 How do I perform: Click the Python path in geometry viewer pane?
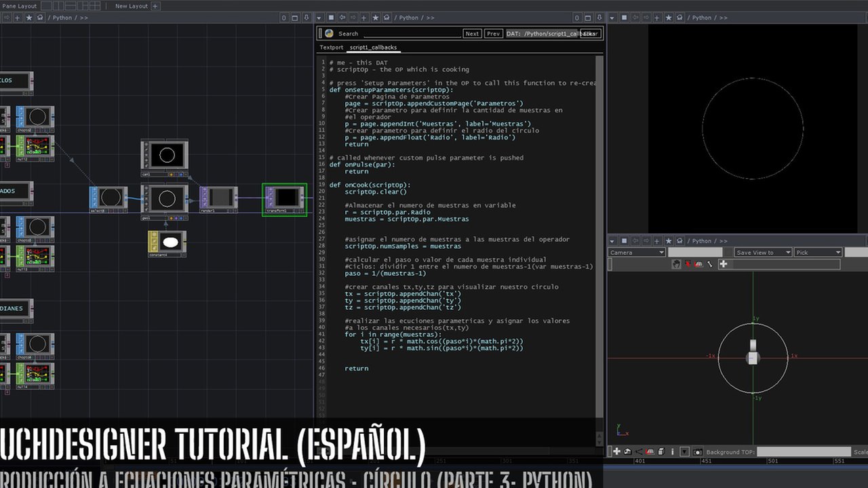point(701,241)
